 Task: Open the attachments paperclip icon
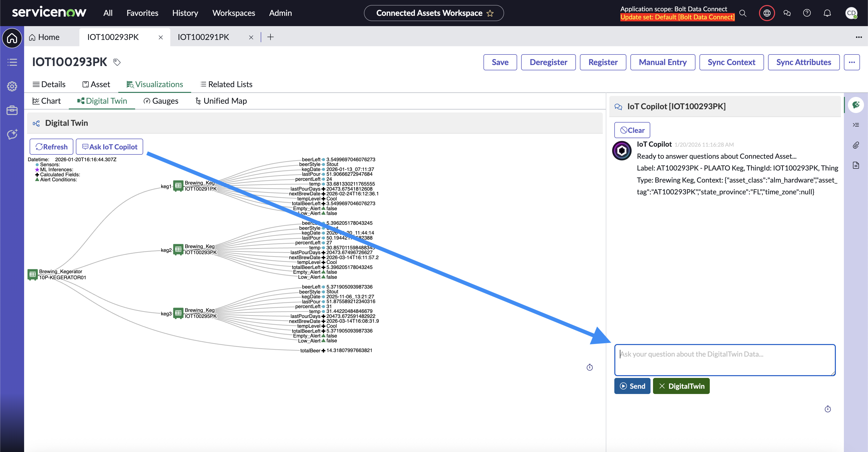point(856,145)
